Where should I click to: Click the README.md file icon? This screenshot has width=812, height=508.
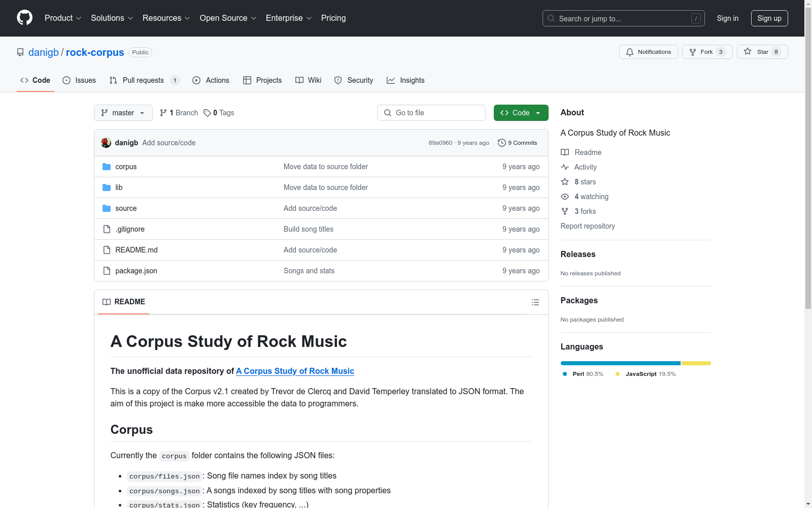coord(107,250)
